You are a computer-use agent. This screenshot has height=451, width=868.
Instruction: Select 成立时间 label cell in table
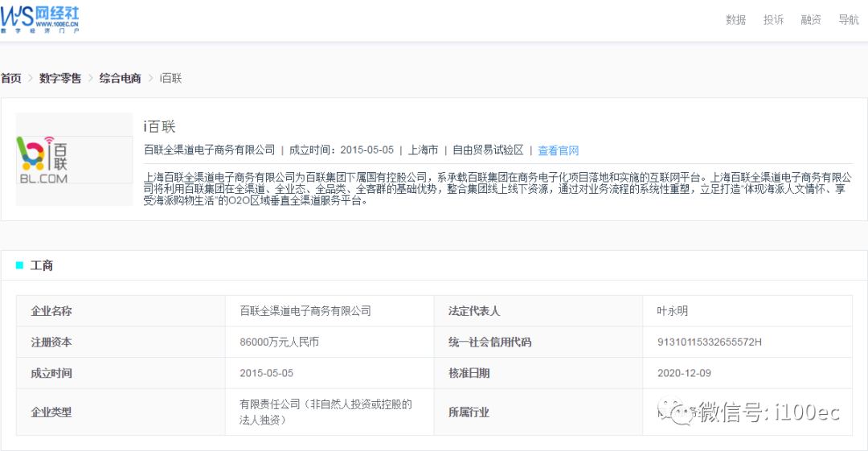click(x=121, y=373)
